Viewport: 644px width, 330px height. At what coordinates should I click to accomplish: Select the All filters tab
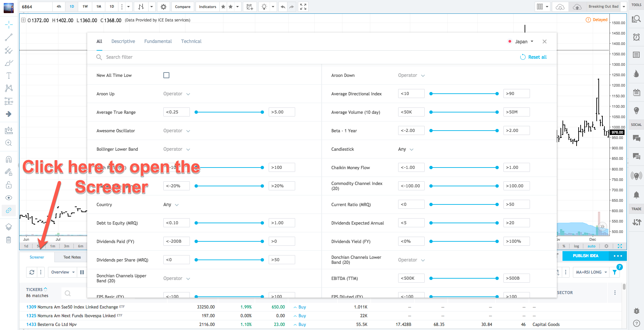coord(99,41)
